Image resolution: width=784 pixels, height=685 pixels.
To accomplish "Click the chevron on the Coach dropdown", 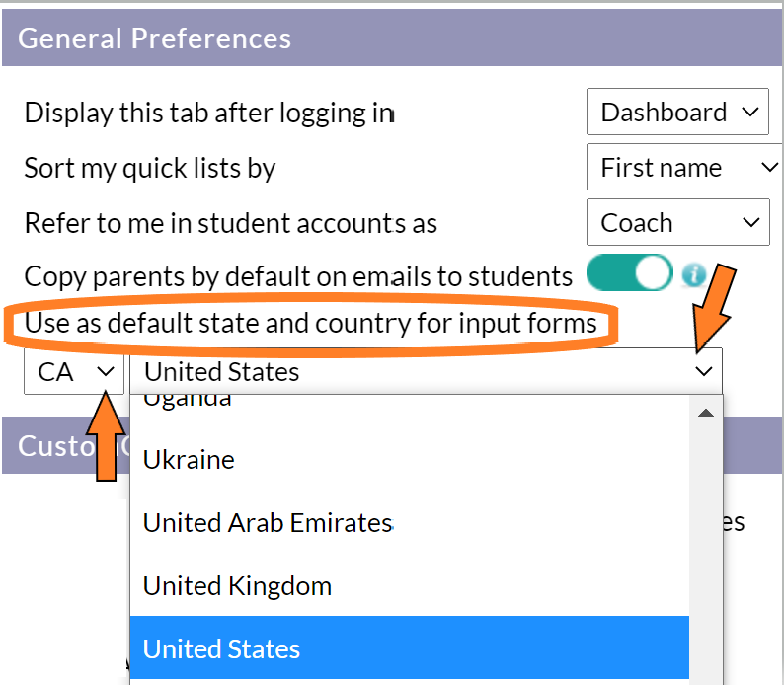I will (x=750, y=222).
